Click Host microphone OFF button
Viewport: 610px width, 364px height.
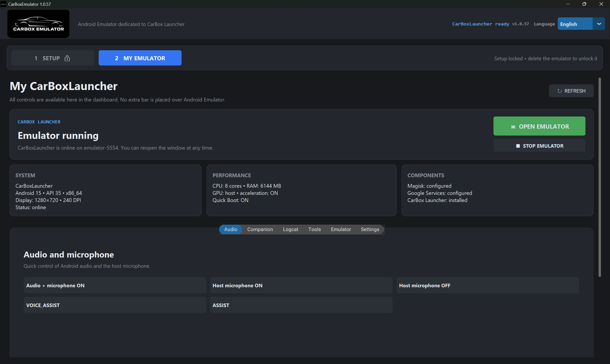point(488,286)
